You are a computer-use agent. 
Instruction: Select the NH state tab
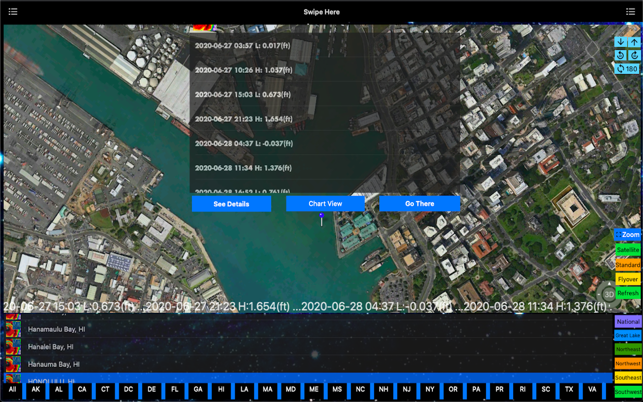(383, 390)
